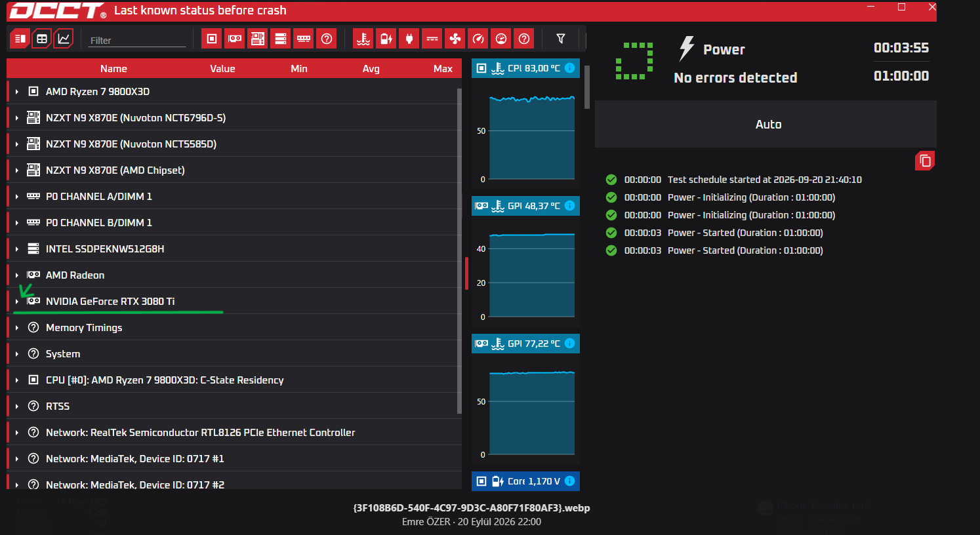Viewport: 980px width, 535px height.
Task: Click the No errors detected status text
Action: click(735, 77)
